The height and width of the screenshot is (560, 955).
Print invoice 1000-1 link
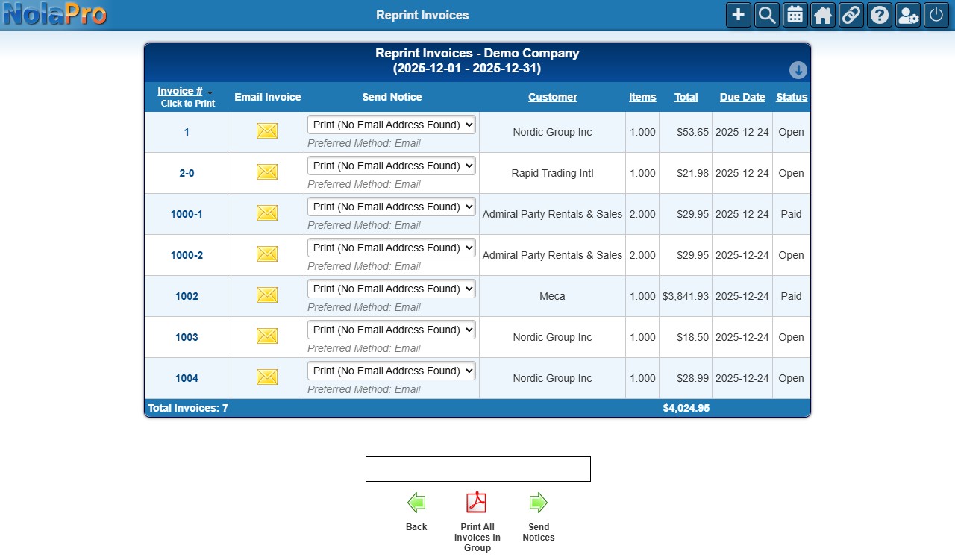pyautogui.click(x=187, y=214)
